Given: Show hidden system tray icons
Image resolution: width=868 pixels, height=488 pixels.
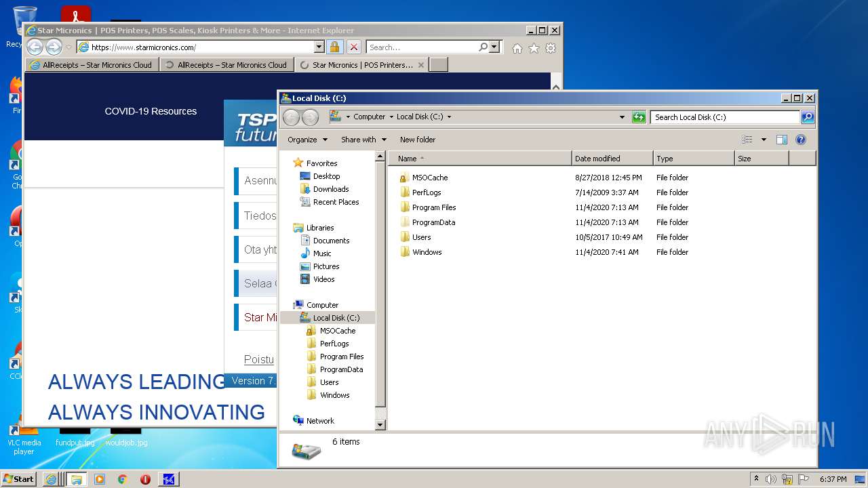Looking at the screenshot, I should (756, 479).
